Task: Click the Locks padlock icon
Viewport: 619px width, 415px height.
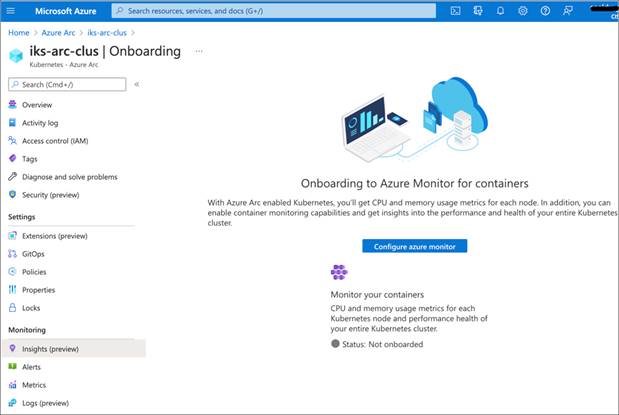Action: click(13, 308)
